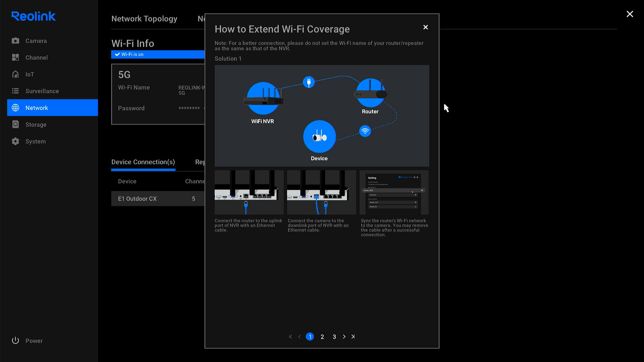Click the router uplink port thumbnail
The image size is (644, 362).
click(x=249, y=192)
